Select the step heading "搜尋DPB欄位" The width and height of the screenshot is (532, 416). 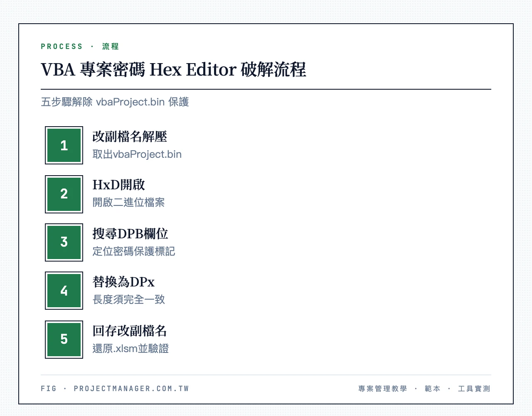(x=130, y=233)
